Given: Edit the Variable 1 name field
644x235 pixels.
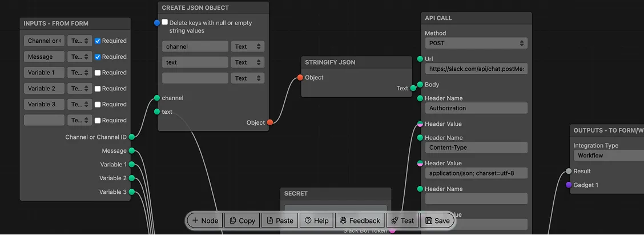Looking at the screenshot, I should pos(44,73).
